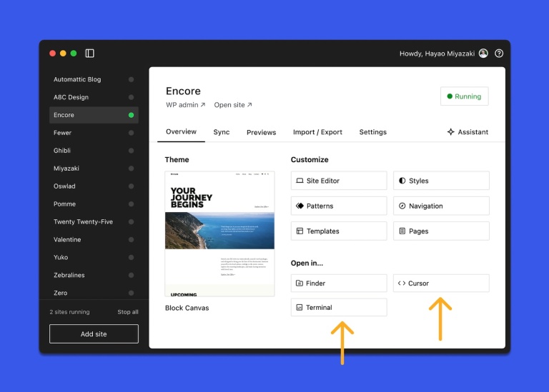Click the Add site button
Screen dimensions: 549x392
tap(94, 334)
